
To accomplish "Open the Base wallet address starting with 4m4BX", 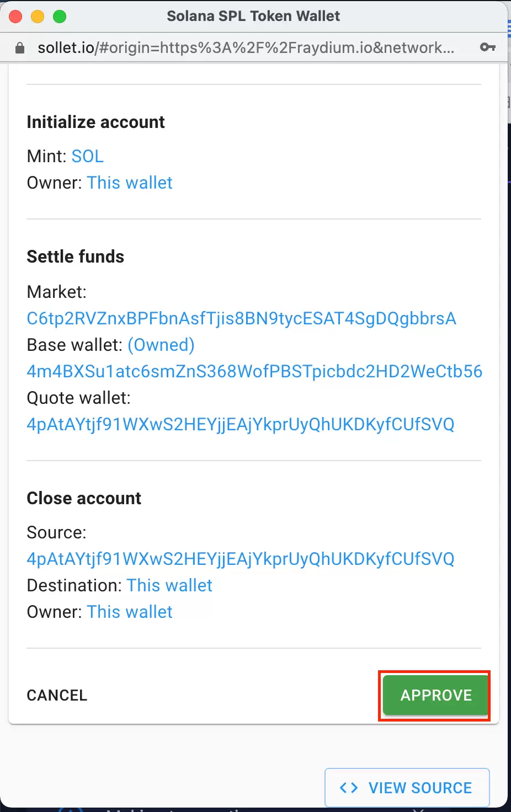I will click(x=254, y=371).
